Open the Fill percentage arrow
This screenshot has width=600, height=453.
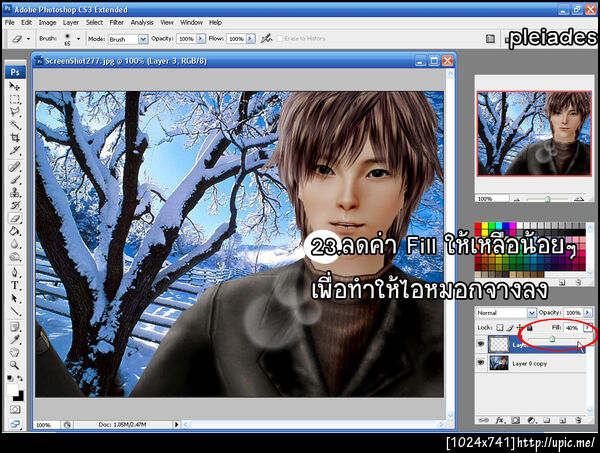click(587, 328)
